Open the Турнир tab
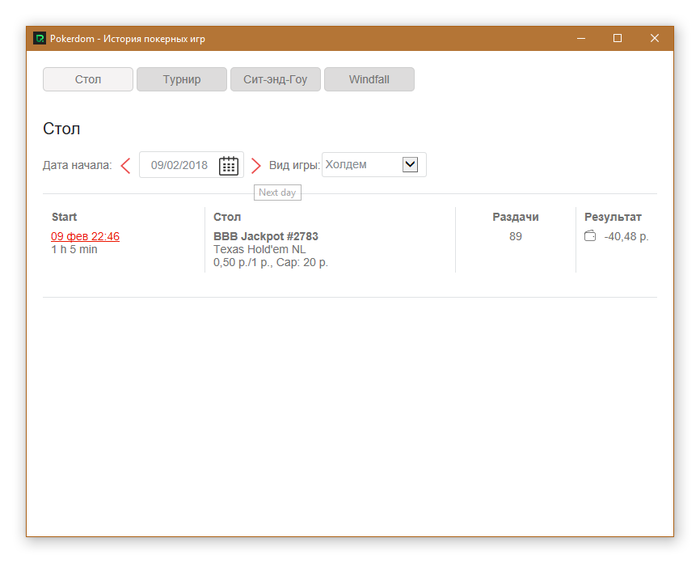The width and height of the screenshot is (700, 563). point(182,79)
